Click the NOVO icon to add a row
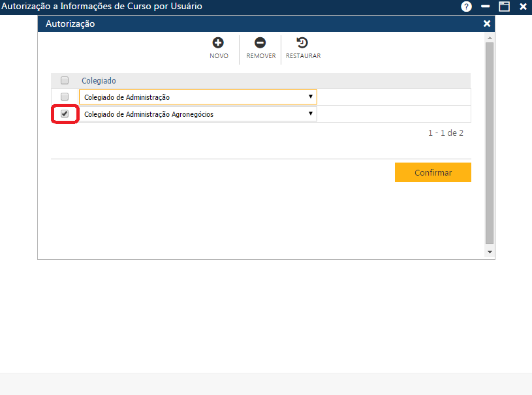532x395 pixels. 219,42
